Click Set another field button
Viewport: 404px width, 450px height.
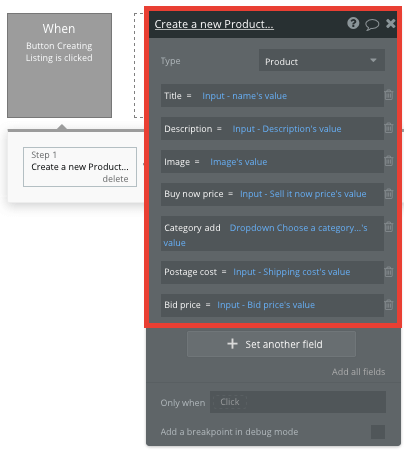271,344
